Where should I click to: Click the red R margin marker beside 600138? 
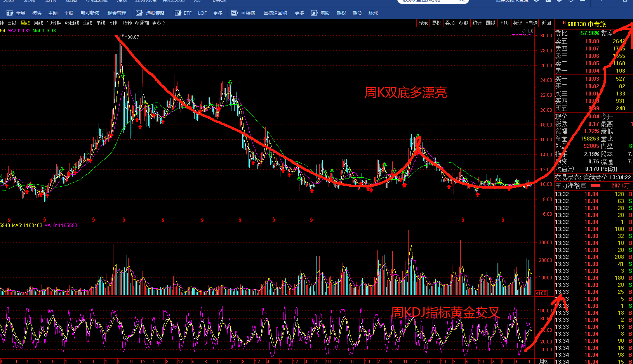pos(564,23)
